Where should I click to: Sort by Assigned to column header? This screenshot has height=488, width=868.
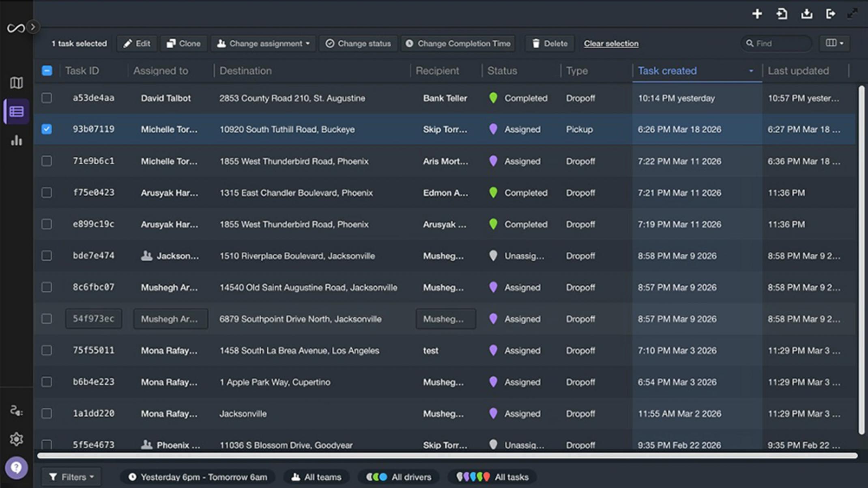pos(161,71)
